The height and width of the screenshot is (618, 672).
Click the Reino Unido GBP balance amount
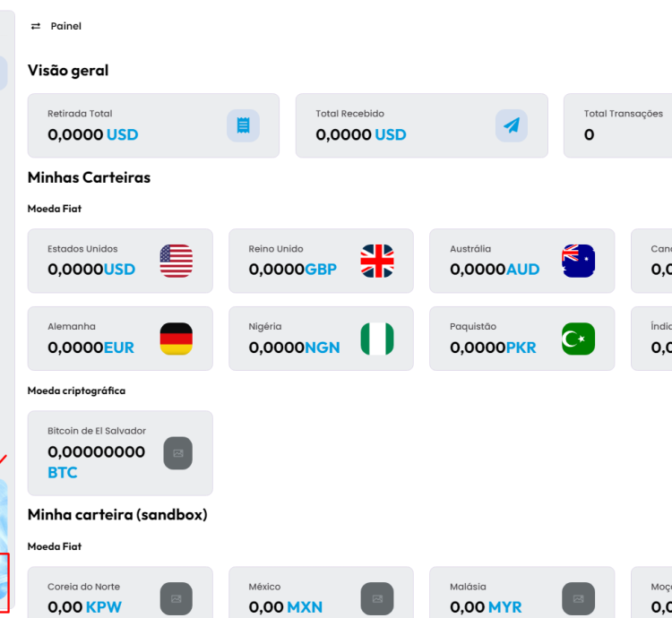click(292, 269)
